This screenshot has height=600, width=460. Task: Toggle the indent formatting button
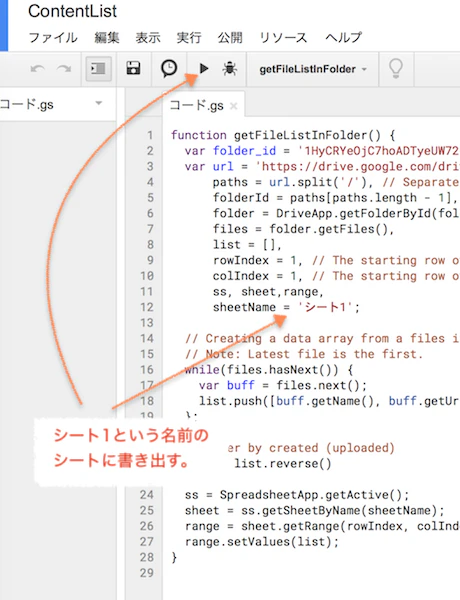tap(98, 69)
